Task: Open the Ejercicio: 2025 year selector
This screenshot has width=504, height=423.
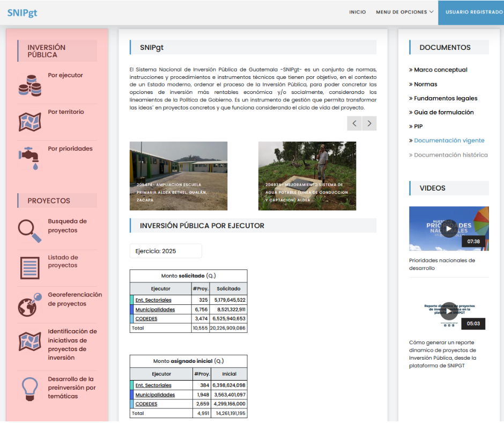Action: click(166, 251)
